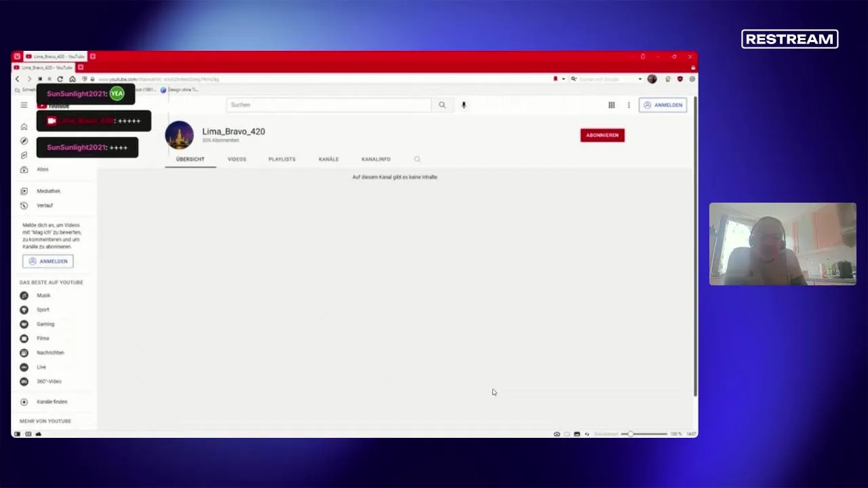Switch to the KANALINFO tab
868x488 pixels.
tap(376, 159)
